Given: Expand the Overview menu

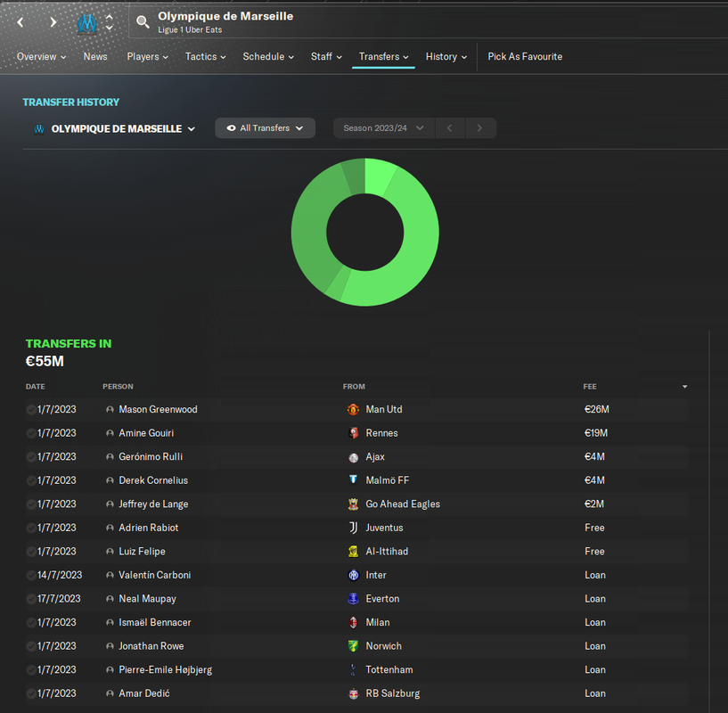Looking at the screenshot, I should pyautogui.click(x=41, y=57).
